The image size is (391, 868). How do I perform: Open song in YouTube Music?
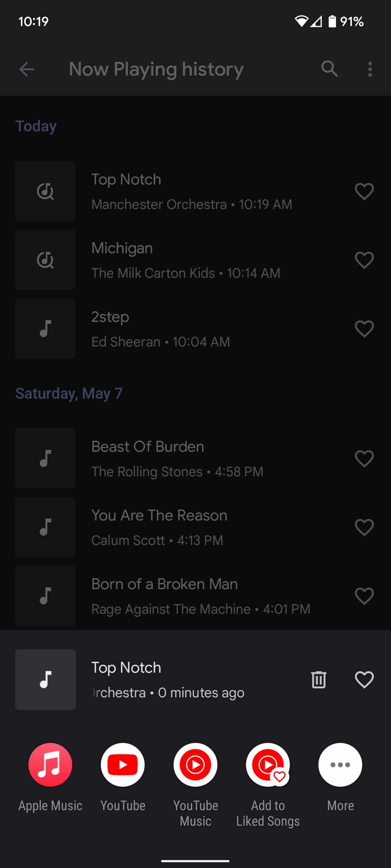[195, 765]
